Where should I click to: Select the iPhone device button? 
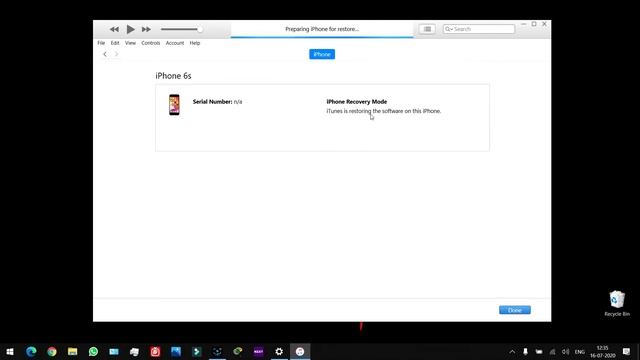[x=322, y=54]
